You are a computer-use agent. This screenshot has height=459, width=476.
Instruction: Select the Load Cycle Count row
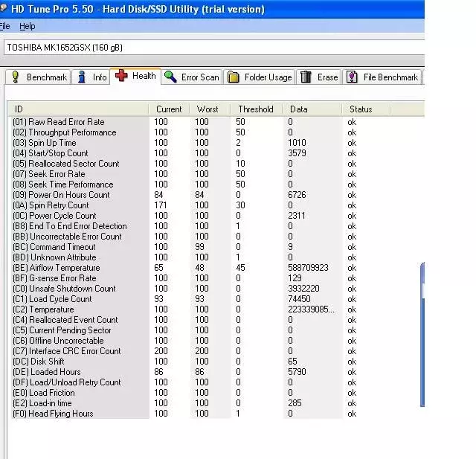pos(185,299)
